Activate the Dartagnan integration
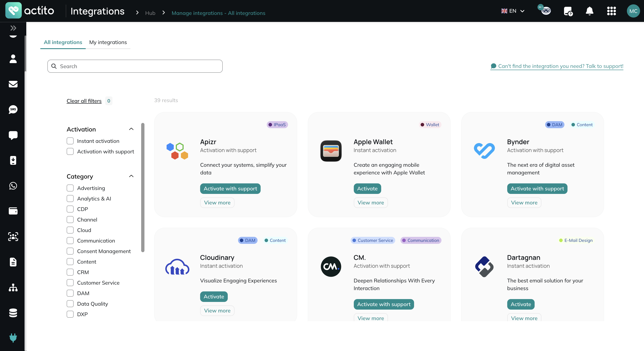This screenshot has height=351, width=644. click(521, 304)
